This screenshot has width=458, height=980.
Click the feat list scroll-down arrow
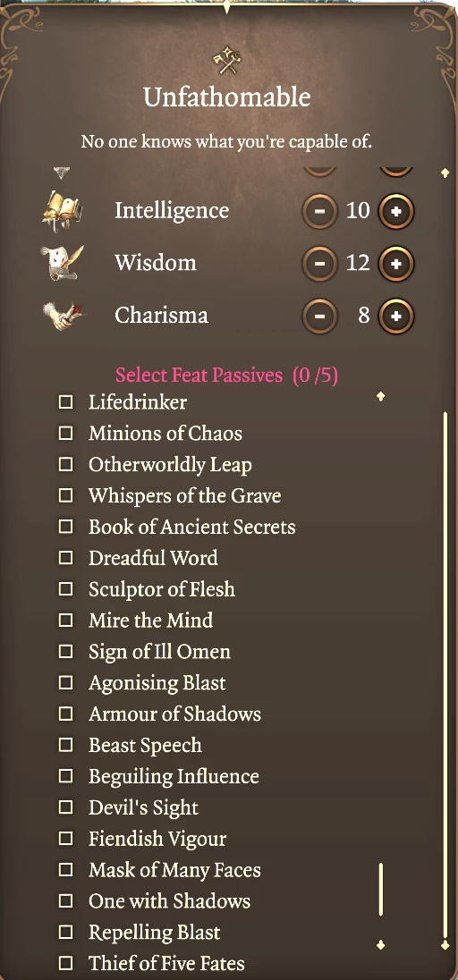coord(380,944)
